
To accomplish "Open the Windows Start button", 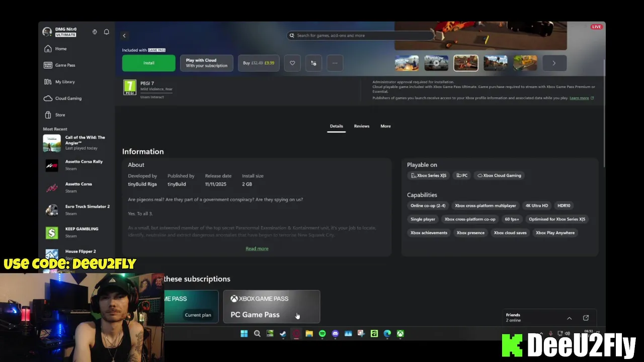I will pos(244,333).
